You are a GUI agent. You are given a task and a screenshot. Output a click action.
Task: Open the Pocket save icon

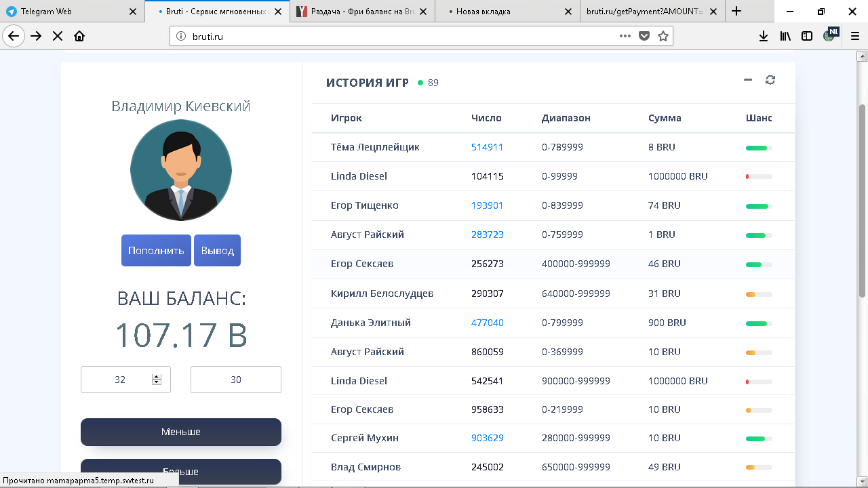click(x=644, y=37)
